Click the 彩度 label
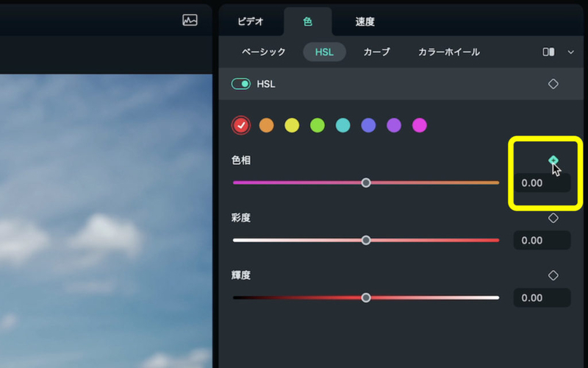588x368 pixels. click(x=241, y=218)
